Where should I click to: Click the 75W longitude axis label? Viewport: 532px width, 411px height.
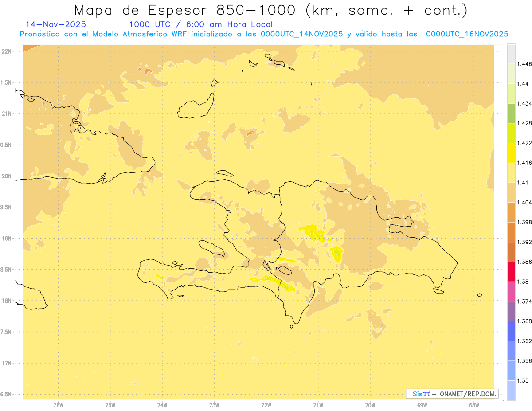(110, 405)
